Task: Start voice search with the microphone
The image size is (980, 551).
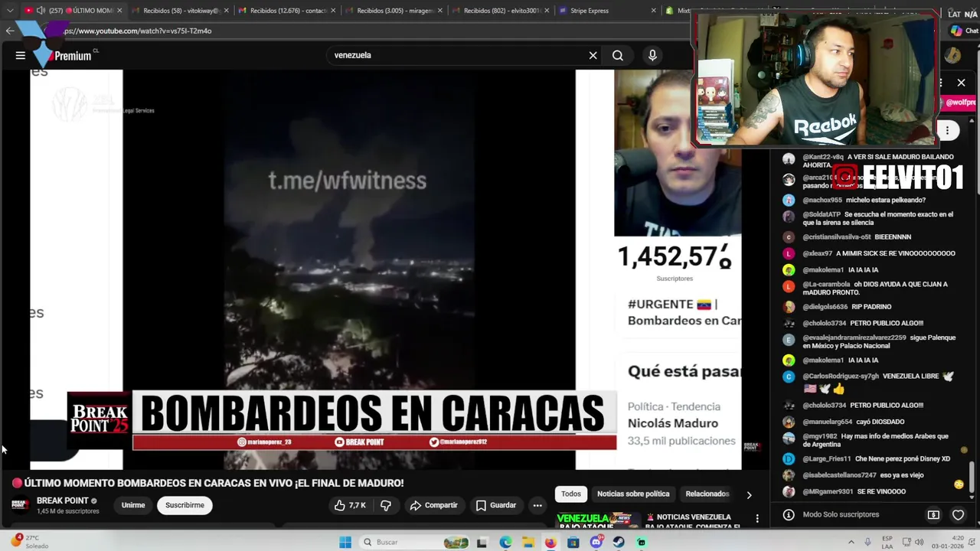Action: 652,55
